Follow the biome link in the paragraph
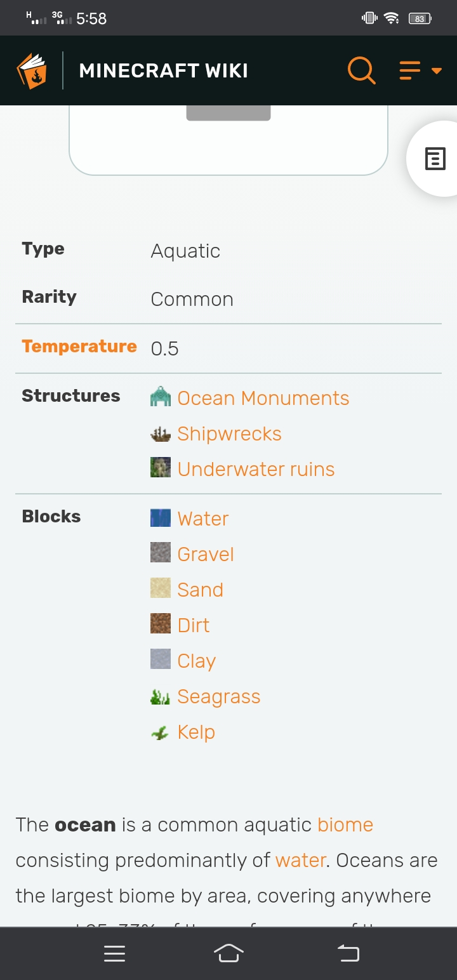Screen dimensions: 457x980 (345, 824)
